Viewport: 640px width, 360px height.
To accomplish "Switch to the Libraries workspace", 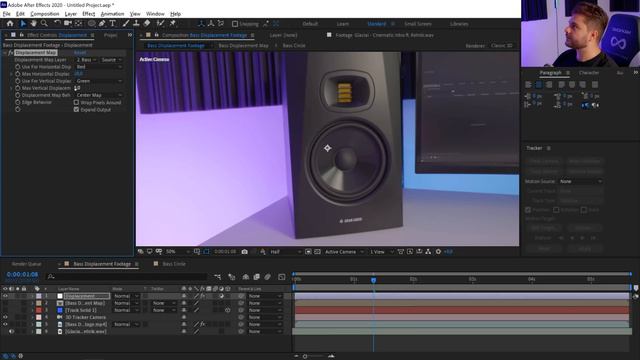I will click(x=459, y=24).
